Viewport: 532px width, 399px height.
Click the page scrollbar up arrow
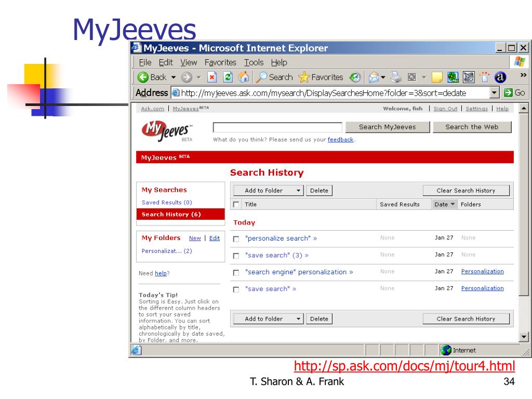[524, 109]
